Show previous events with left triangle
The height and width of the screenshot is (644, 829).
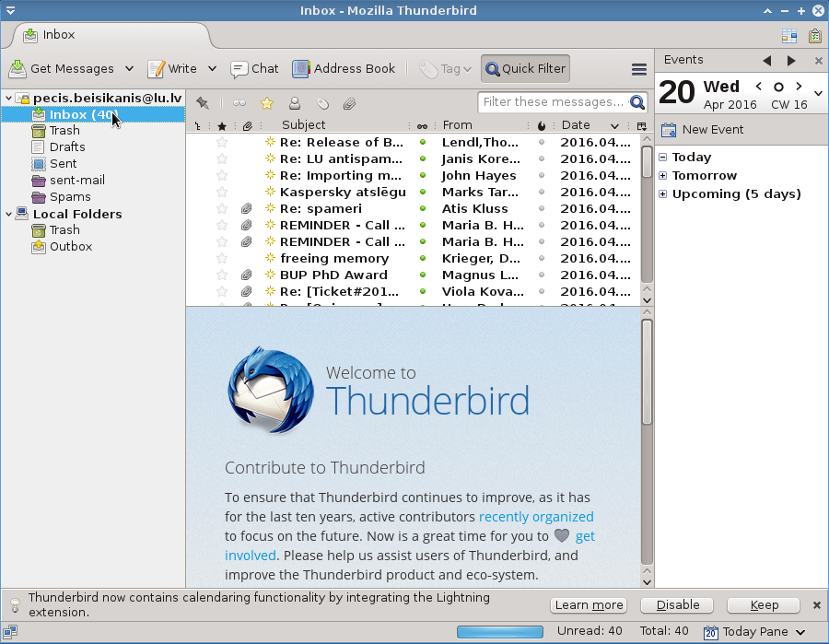766,61
